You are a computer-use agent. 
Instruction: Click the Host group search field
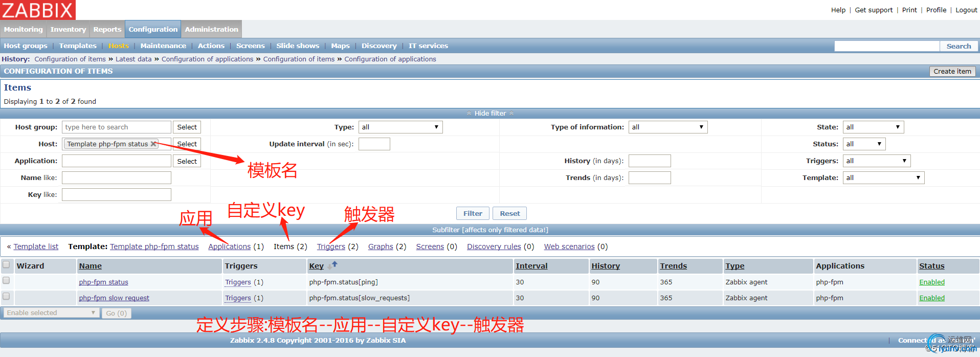(x=117, y=127)
